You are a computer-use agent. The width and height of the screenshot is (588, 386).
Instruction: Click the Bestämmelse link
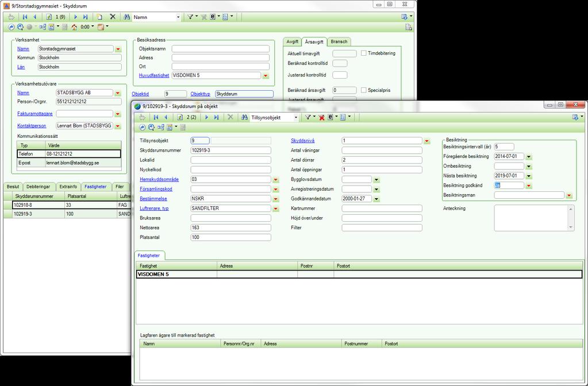(x=153, y=199)
